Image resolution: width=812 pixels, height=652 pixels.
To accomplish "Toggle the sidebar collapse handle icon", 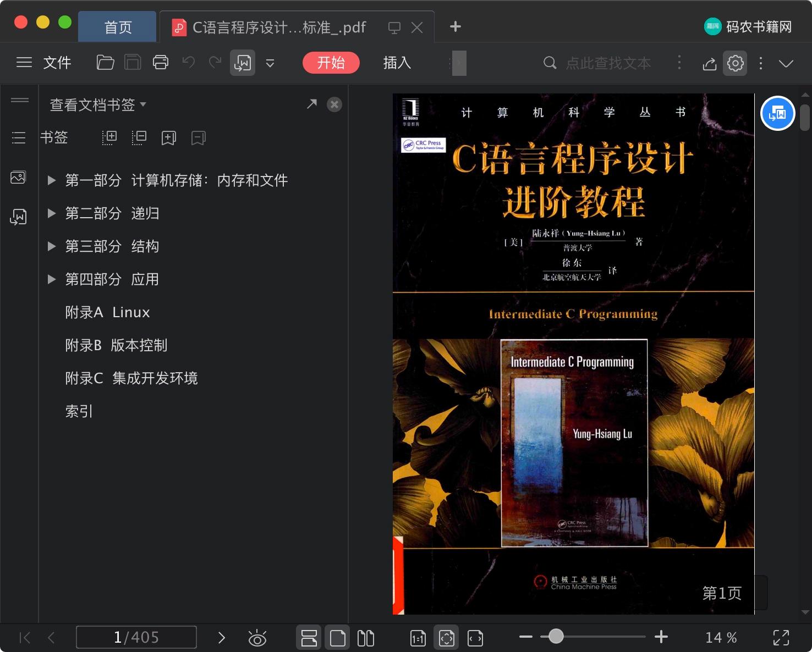I will tap(19, 100).
